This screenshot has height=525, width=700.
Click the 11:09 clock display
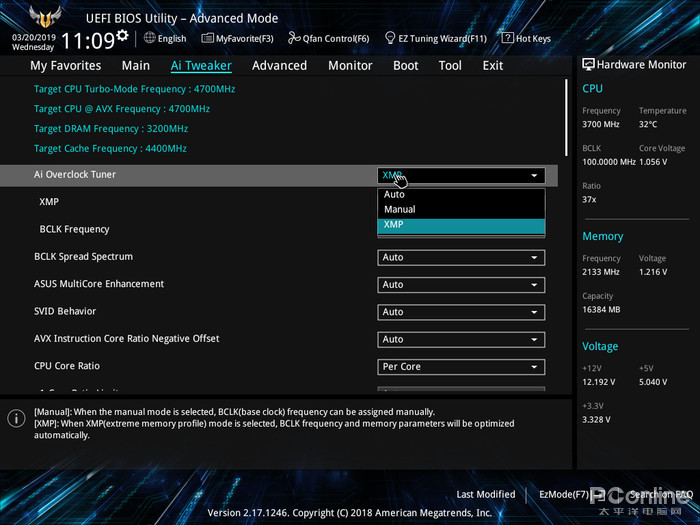coord(88,41)
